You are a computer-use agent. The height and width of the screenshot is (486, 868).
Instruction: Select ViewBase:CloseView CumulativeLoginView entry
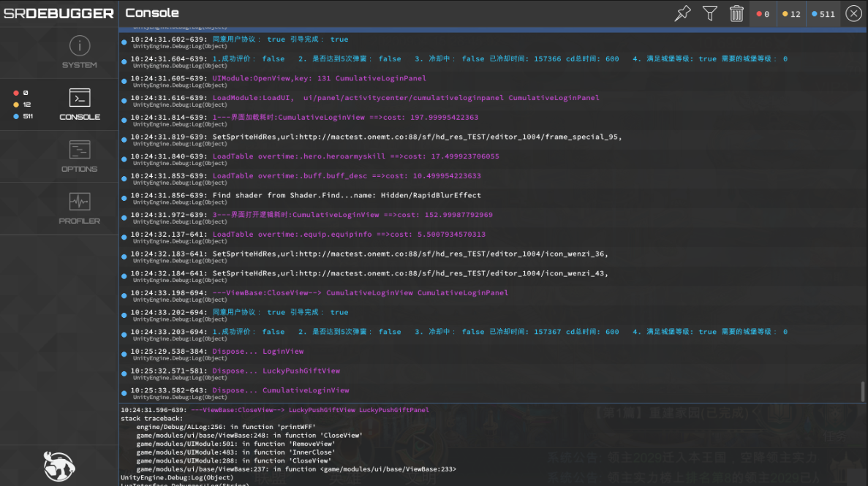tap(492, 295)
